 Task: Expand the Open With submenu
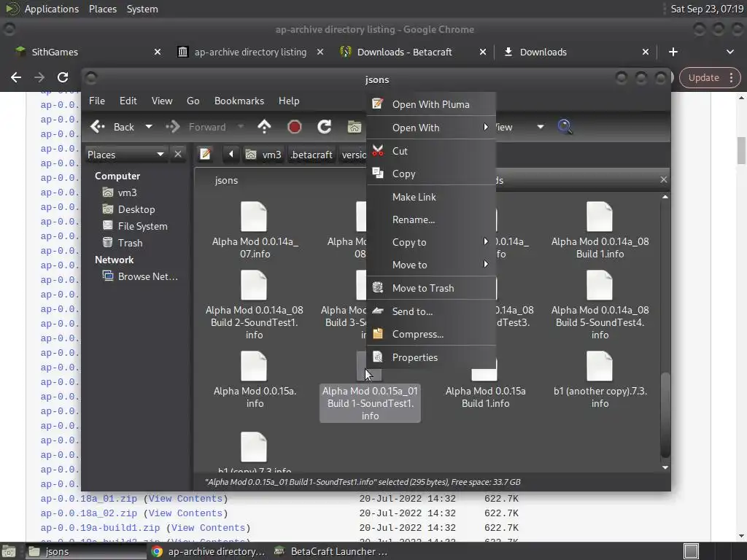point(431,128)
